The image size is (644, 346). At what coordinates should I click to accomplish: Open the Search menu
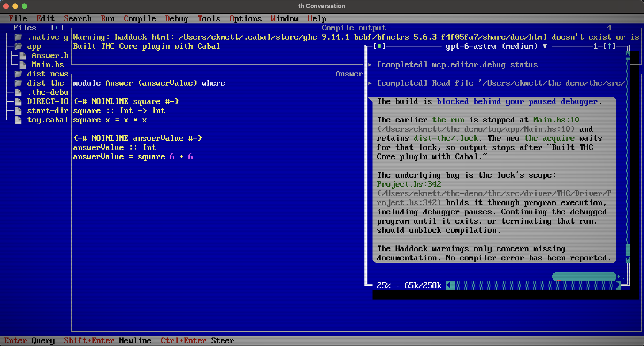[x=78, y=18]
